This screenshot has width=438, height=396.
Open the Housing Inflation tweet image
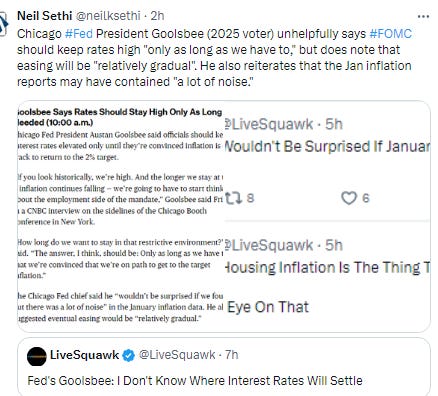(x=328, y=277)
